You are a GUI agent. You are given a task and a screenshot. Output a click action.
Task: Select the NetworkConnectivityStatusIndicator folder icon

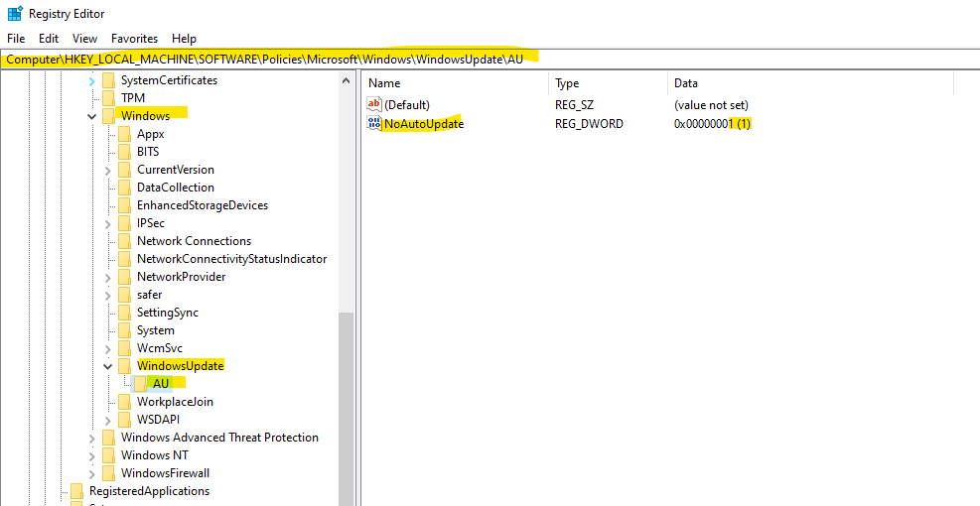pos(125,259)
